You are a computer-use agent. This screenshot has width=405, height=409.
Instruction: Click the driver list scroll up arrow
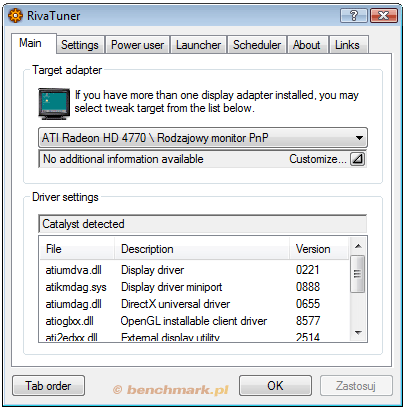coord(358,246)
